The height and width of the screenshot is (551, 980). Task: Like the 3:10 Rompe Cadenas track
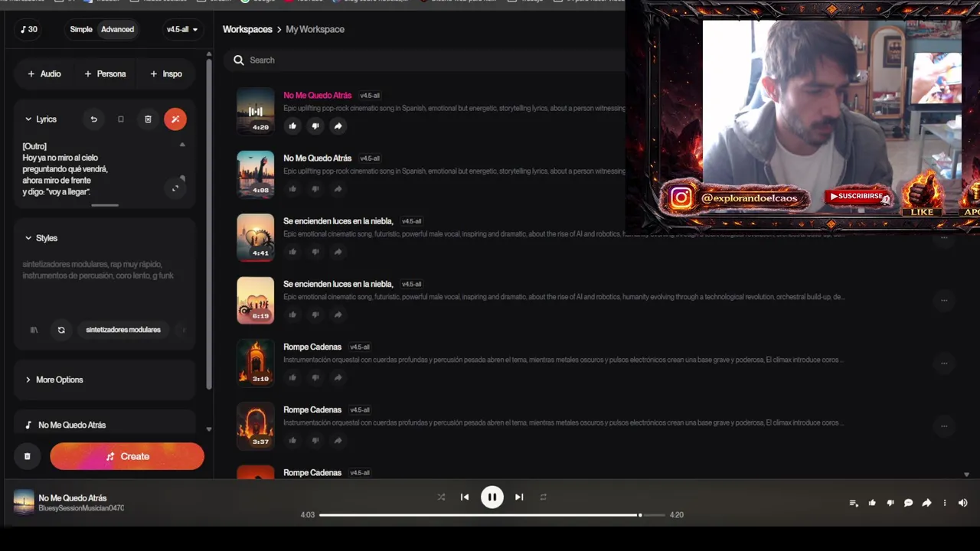(292, 377)
